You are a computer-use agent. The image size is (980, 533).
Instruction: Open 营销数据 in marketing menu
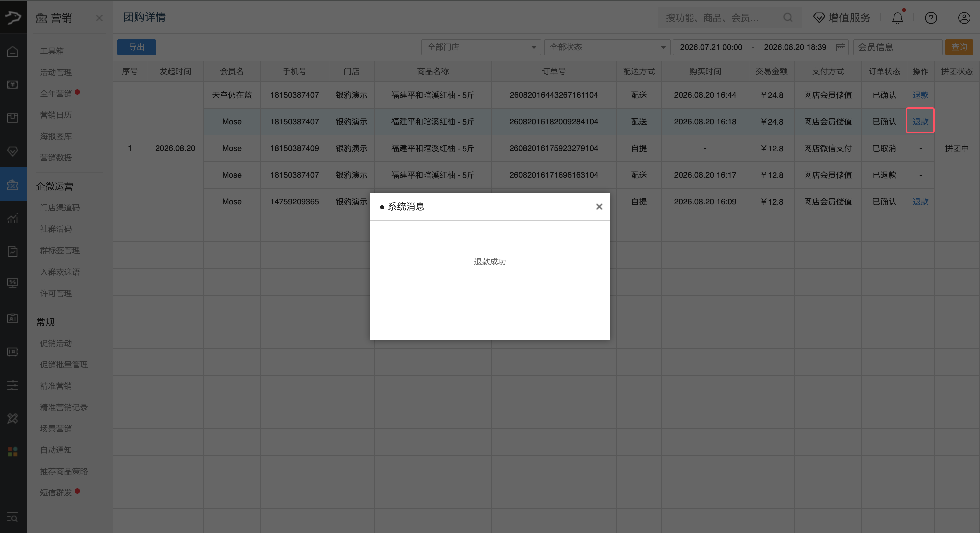pos(56,158)
